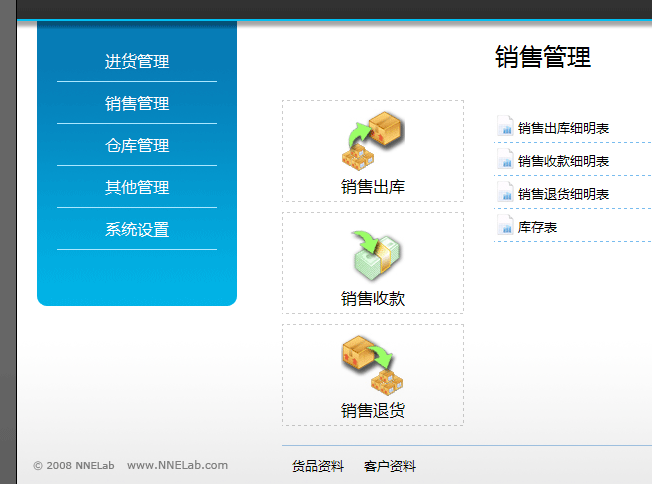Image resolution: width=652 pixels, height=484 pixels.
Task: Click the © 2008 NNELab text
Action: (74, 465)
